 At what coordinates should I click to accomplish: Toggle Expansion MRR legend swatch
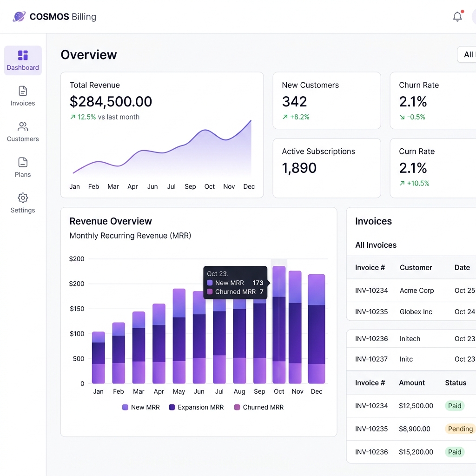172,407
